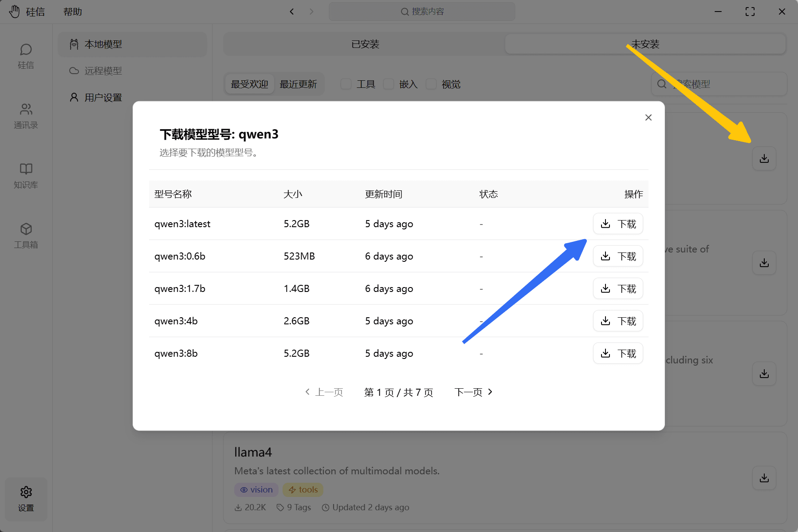Toggle fullscreen with the window expand icon

point(750,12)
